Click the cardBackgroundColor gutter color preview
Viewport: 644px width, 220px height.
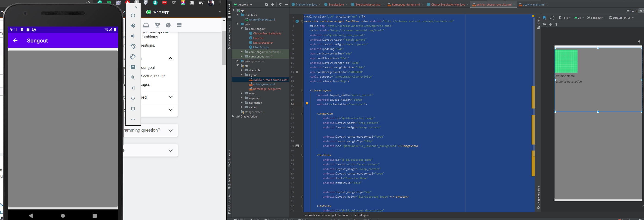point(297,72)
